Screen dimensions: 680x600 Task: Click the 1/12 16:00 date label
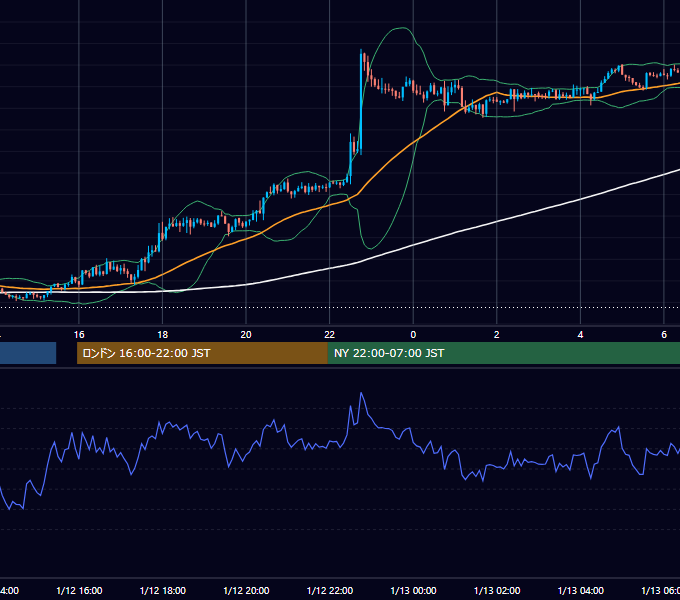click(79, 590)
